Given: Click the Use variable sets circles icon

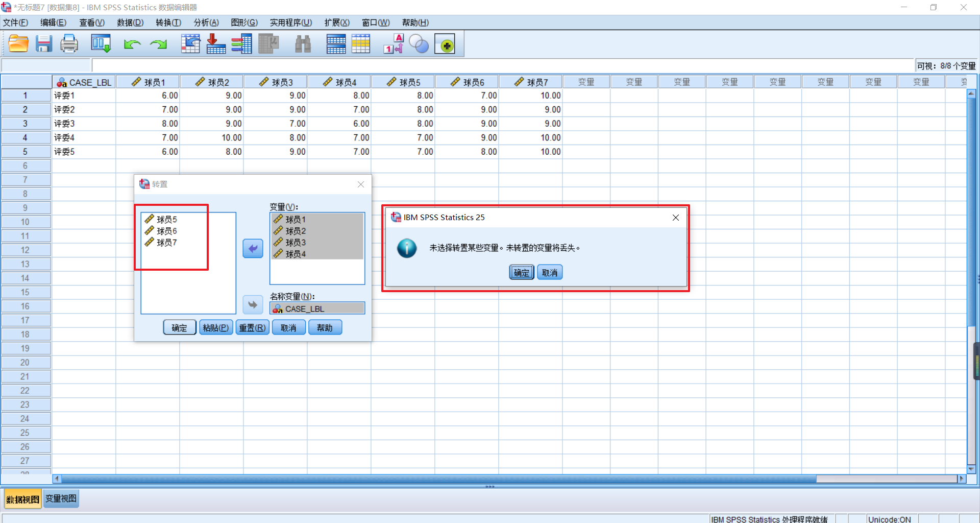Looking at the screenshot, I should coord(419,44).
